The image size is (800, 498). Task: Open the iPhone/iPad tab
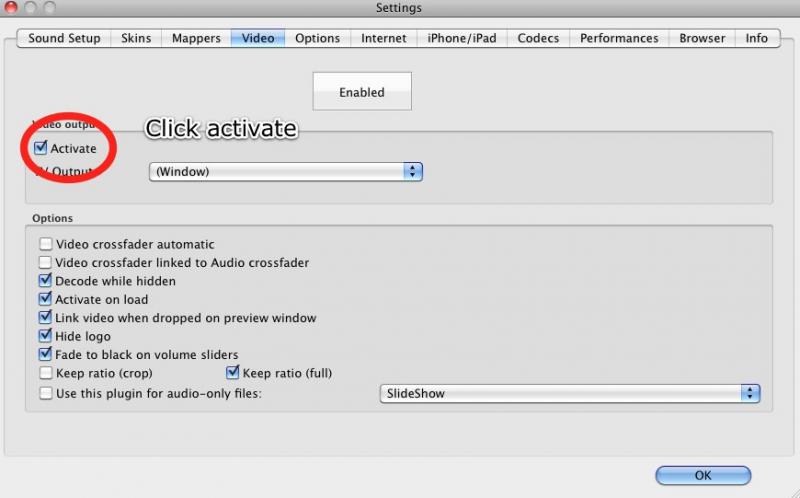pyautogui.click(x=459, y=38)
